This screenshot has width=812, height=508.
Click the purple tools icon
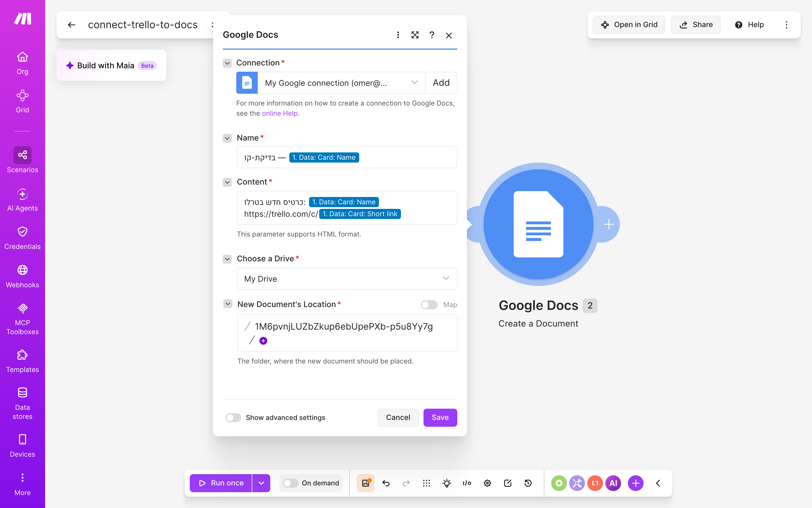click(x=577, y=483)
